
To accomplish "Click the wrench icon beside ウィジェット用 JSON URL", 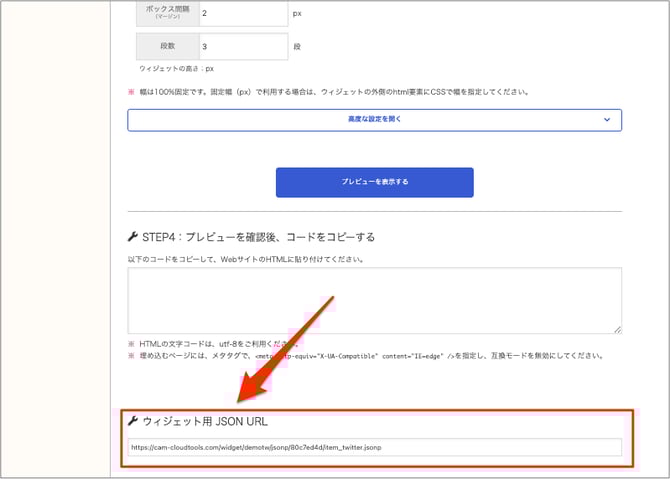I will point(134,421).
